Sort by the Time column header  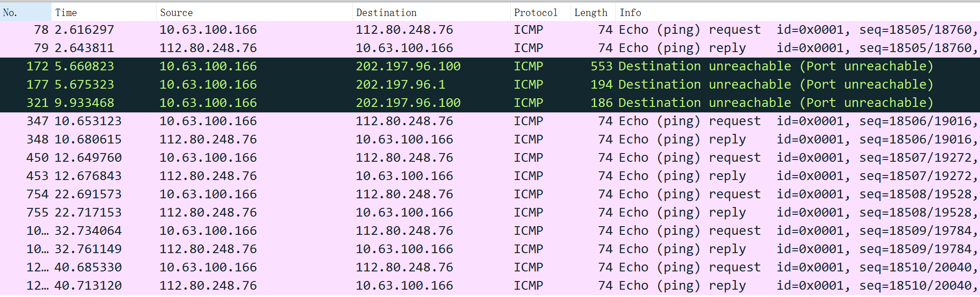104,12
